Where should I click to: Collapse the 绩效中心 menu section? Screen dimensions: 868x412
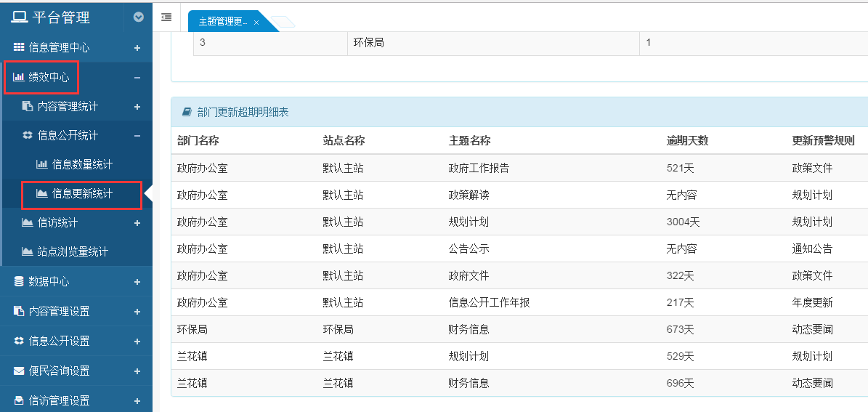137,77
